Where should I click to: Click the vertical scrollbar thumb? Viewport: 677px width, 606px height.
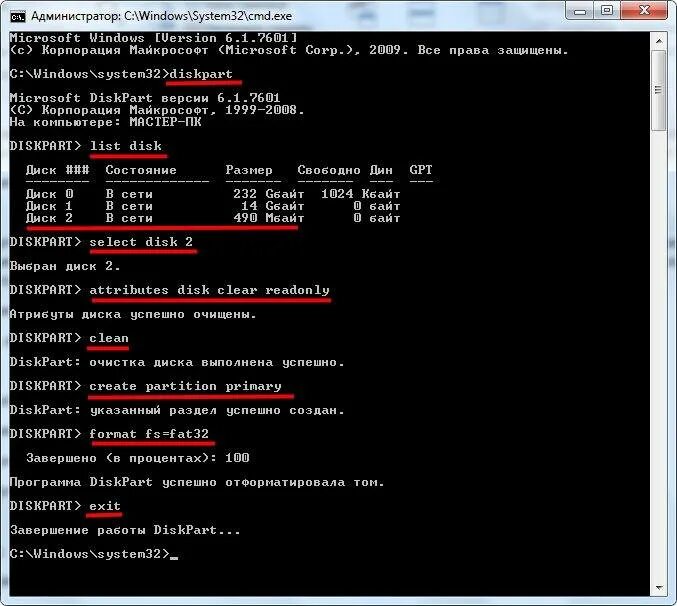coord(659,90)
